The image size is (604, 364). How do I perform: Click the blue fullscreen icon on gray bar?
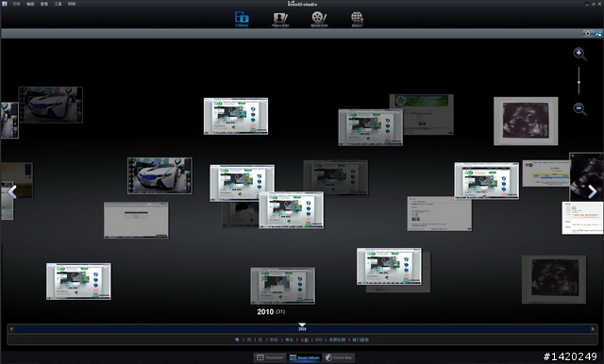point(598,33)
